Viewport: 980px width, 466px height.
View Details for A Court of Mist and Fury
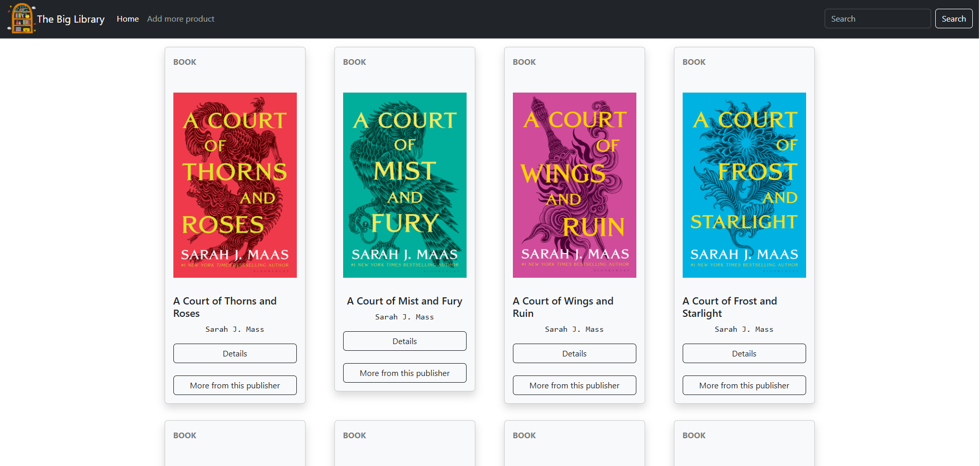click(404, 341)
